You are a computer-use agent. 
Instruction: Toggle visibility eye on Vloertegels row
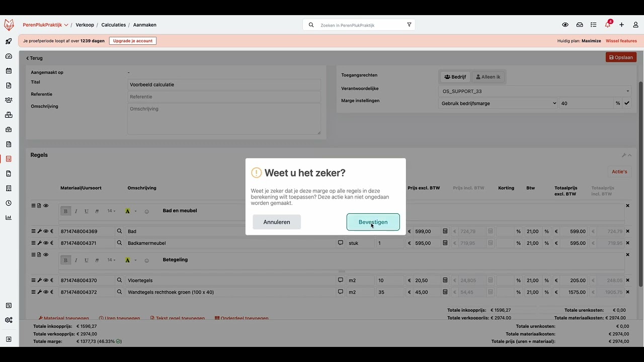click(46, 280)
